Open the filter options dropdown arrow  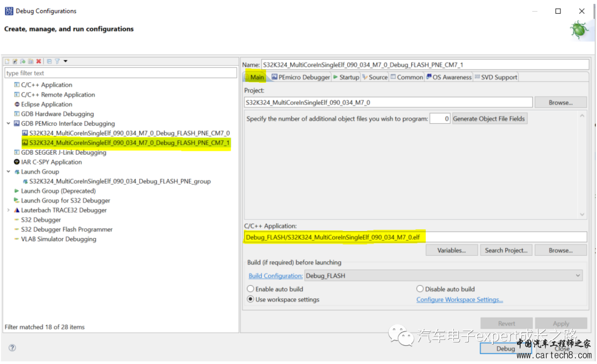(65, 61)
